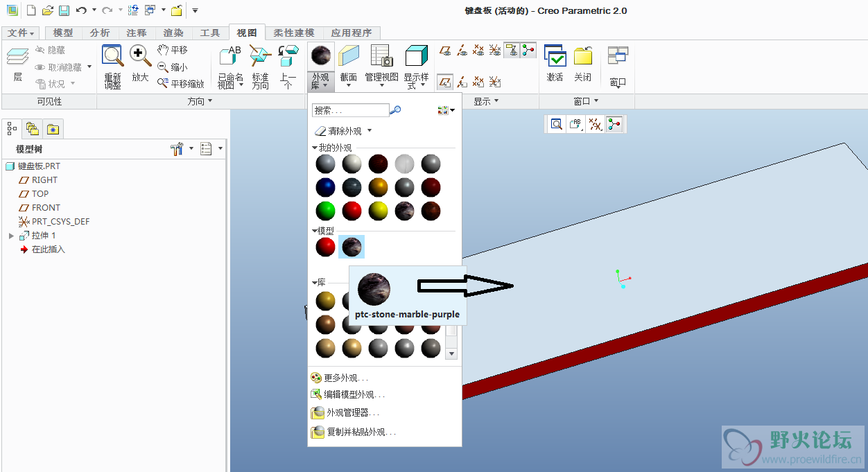Expand 拉伸 1 in the model tree

pyautogui.click(x=11, y=236)
